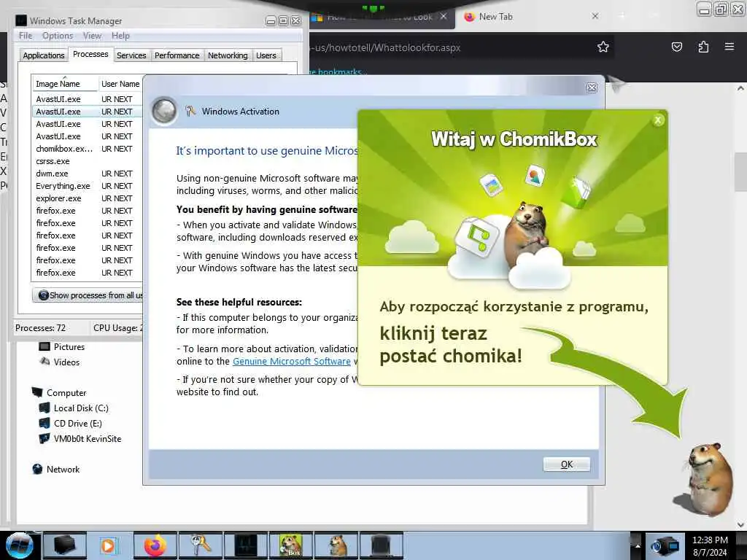Open Videos in the Explorer sidebar
The height and width of the screenshot is (560, 747).
[60, 362]
